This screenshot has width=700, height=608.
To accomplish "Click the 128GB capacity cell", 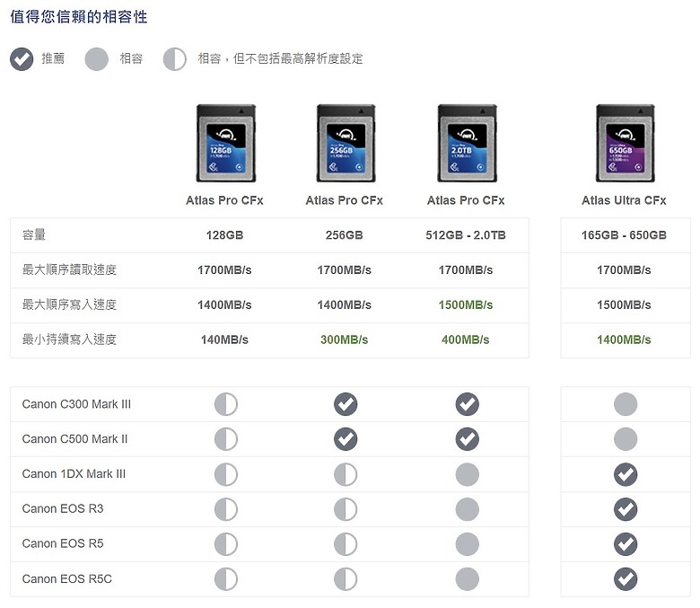I will pyautogui.click(x=224, y=235).
